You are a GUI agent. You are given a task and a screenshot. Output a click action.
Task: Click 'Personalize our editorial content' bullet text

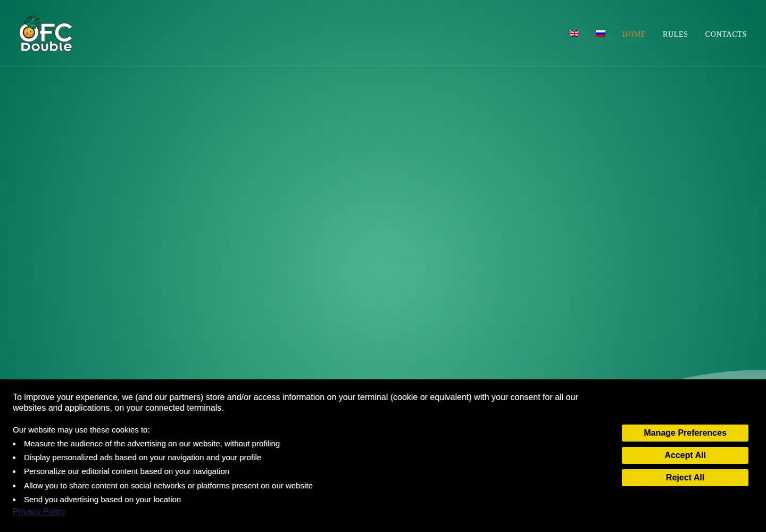tap(127, 471)
